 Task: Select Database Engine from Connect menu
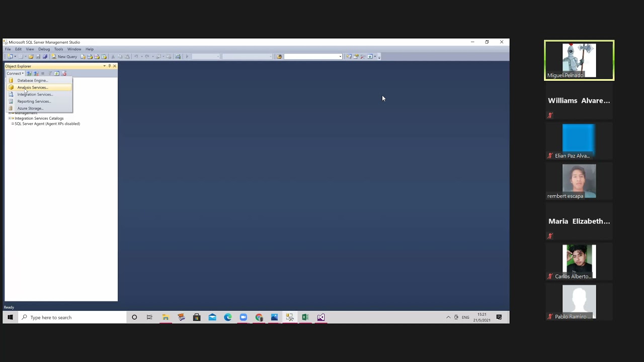[40, 80]
